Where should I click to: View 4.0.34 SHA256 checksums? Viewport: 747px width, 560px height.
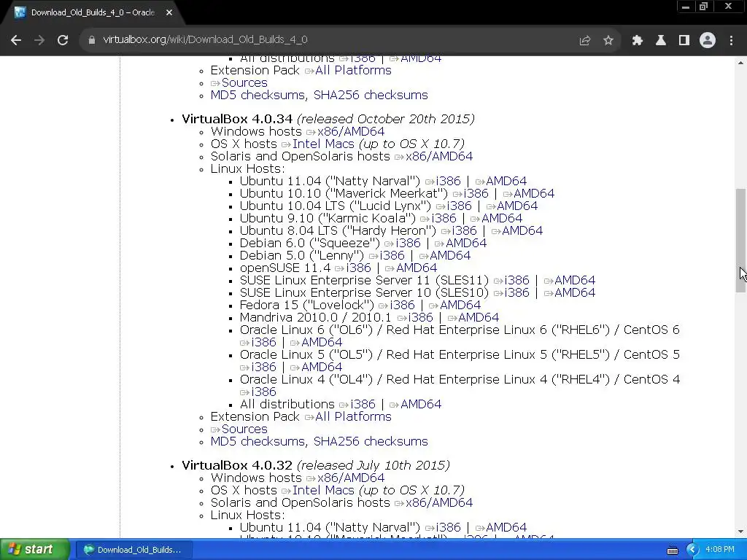(371, 441)
